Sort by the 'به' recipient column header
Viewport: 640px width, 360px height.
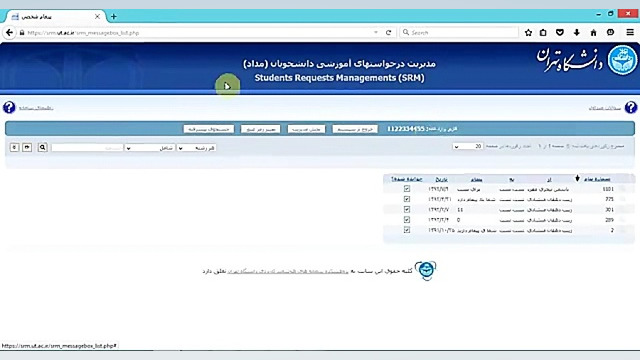pos(511,180)
